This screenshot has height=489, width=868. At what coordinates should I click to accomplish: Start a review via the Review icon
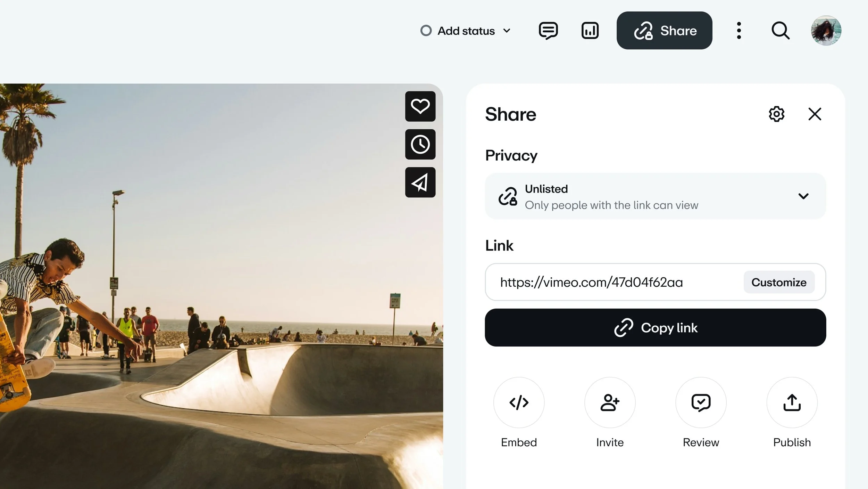click(x=701, y=402)
